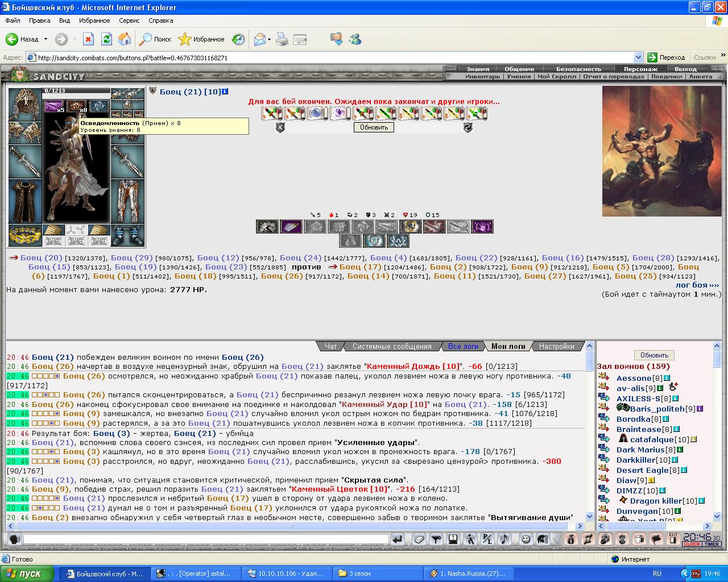Click the gauntlets slot under the helmet
This screenshot has height=582, width=728.
point(24,134)
